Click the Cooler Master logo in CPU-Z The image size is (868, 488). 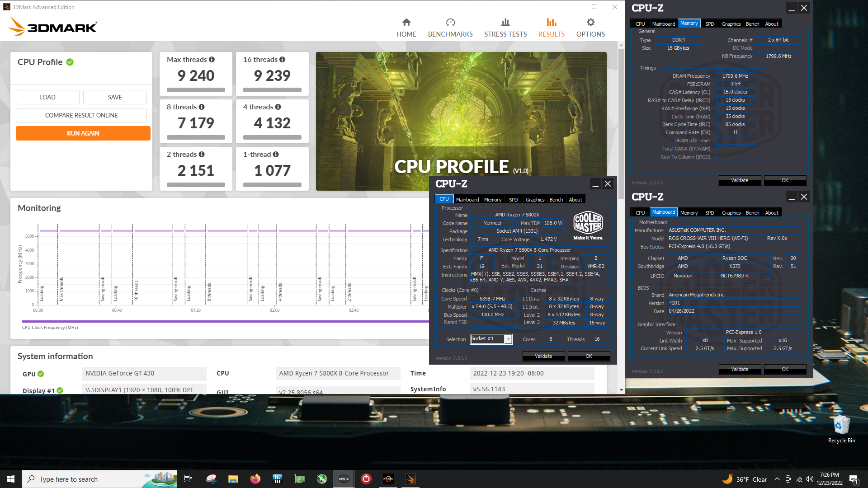(x=588, y=225)
